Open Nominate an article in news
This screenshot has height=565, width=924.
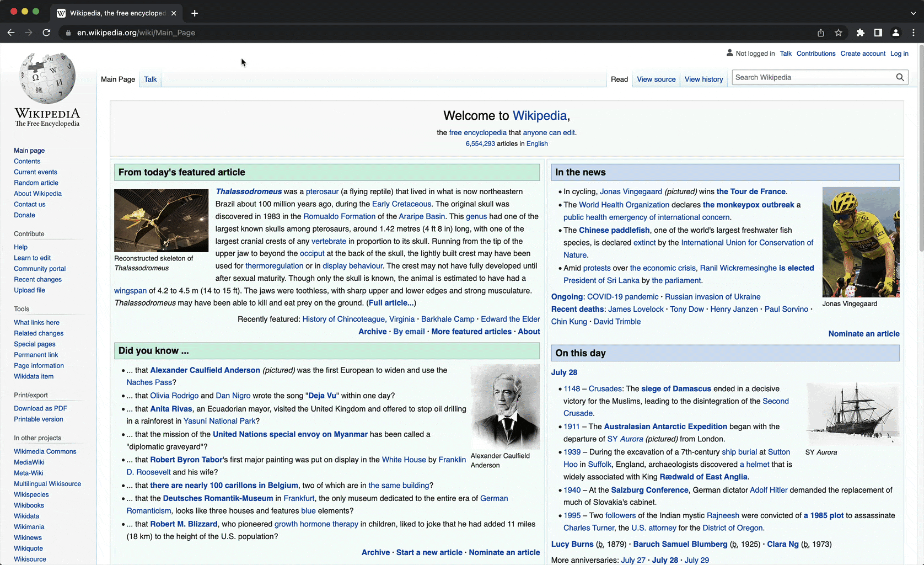[x=863, y=334]
